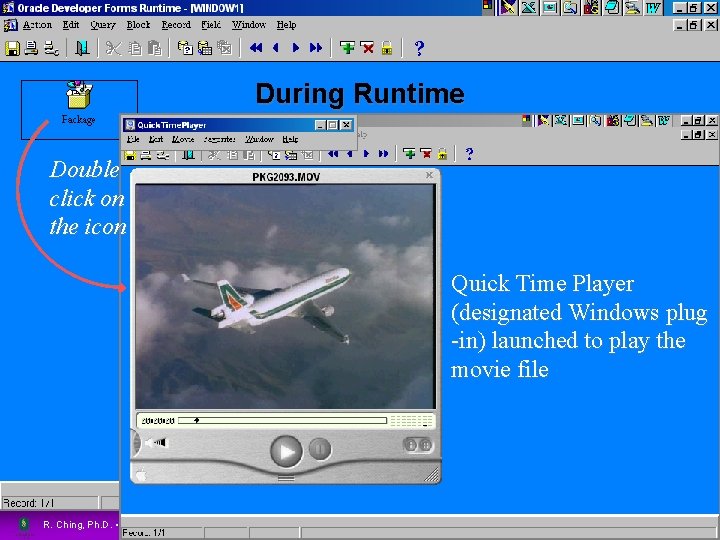Click the playhead marker on the movie timeline
Image resolution: width=720 pixels, height=540 pixels.
click(x=197, y=420)
